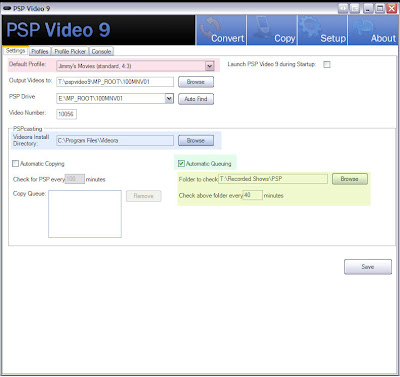Enable the Automatic Copying checkbox
Screen dimensions: 400x377
click(15, 164)
